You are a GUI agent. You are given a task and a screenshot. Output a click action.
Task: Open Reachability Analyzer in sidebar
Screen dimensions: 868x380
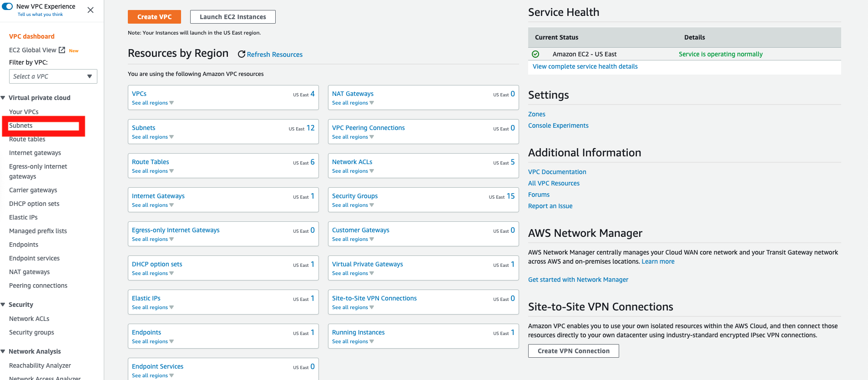[40, 365]
